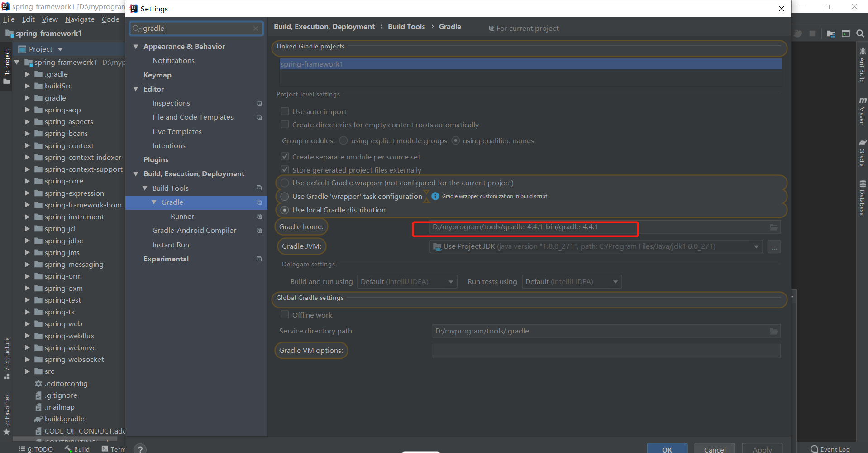Screen dimensions: 868x453
Task: Open the View menu
Action: [50, 19]
